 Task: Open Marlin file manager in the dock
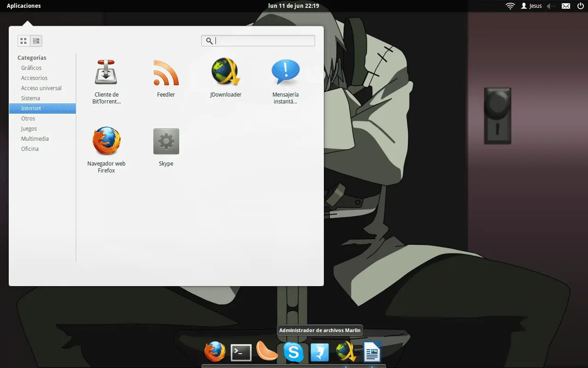point(320,353)
